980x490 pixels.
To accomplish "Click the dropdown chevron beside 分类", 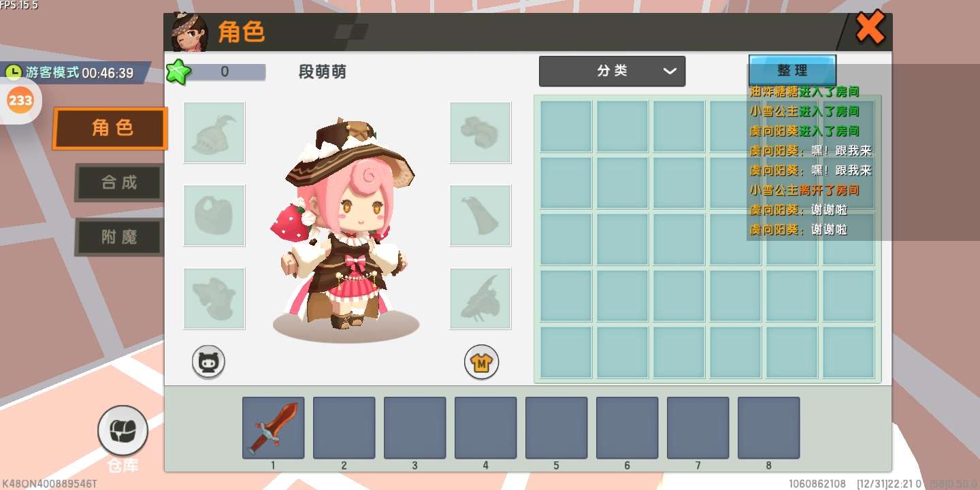I will [670, 71].
